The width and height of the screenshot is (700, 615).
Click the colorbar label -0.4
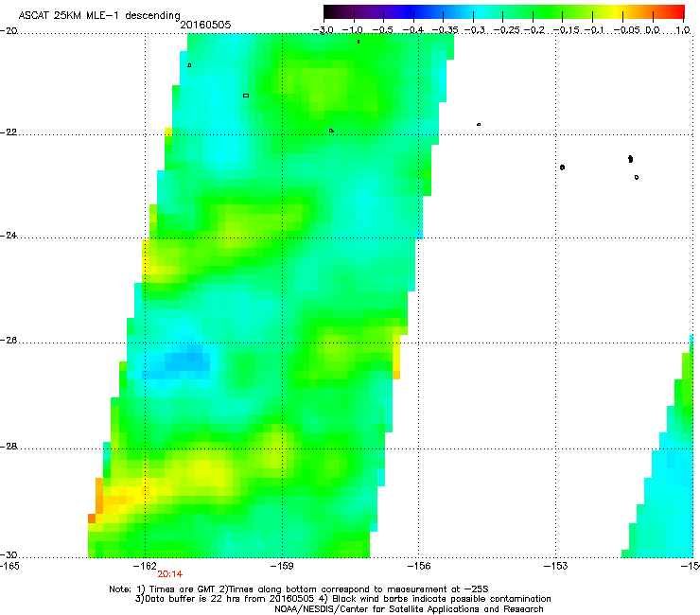pos(413,30)
